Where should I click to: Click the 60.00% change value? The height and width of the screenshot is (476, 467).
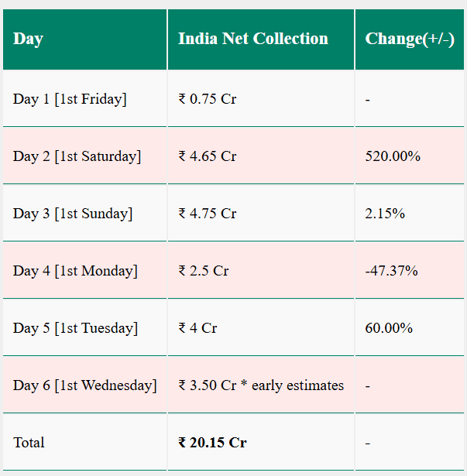coord(389,328)
